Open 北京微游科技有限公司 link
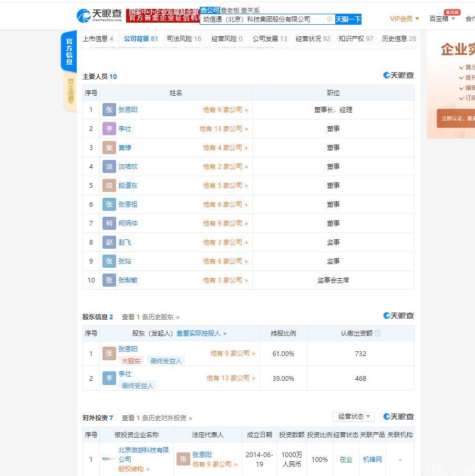Image resolution: width=475 pixels, height=476 pixels. pos(143,454)
